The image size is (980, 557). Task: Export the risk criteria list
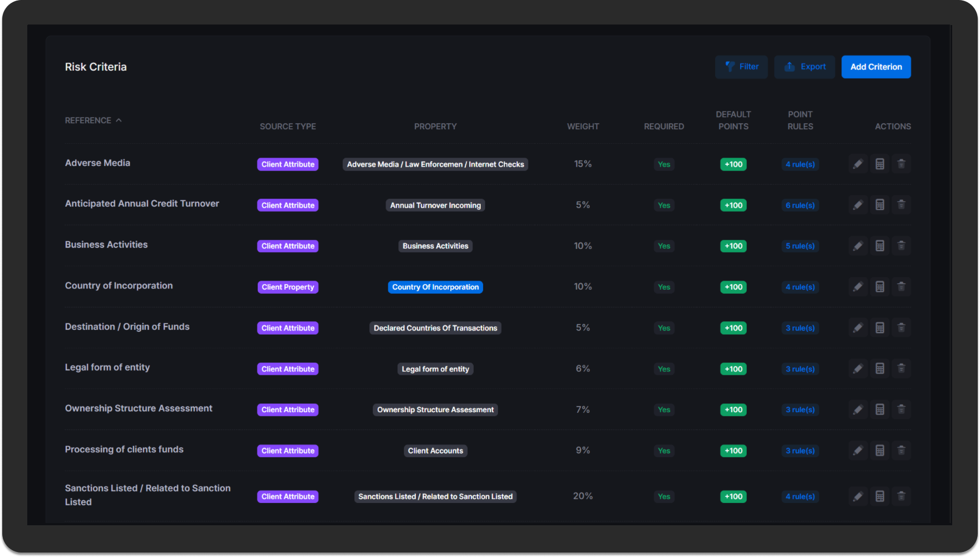coord(804,67)
